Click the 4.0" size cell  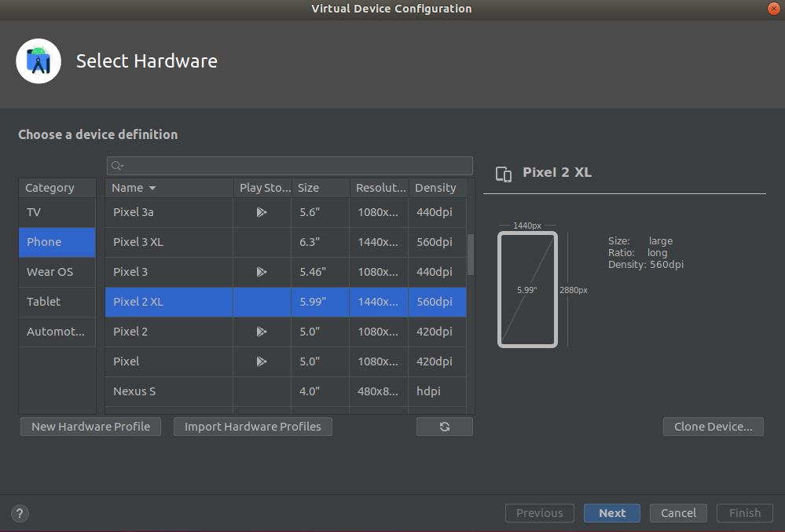[x=321, y=391]
